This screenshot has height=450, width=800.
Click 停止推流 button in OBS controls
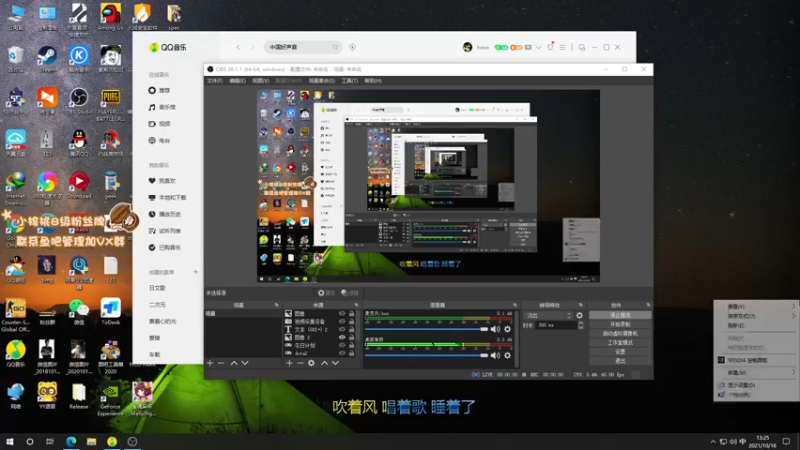pyautogui.click(x=620, y=315)
